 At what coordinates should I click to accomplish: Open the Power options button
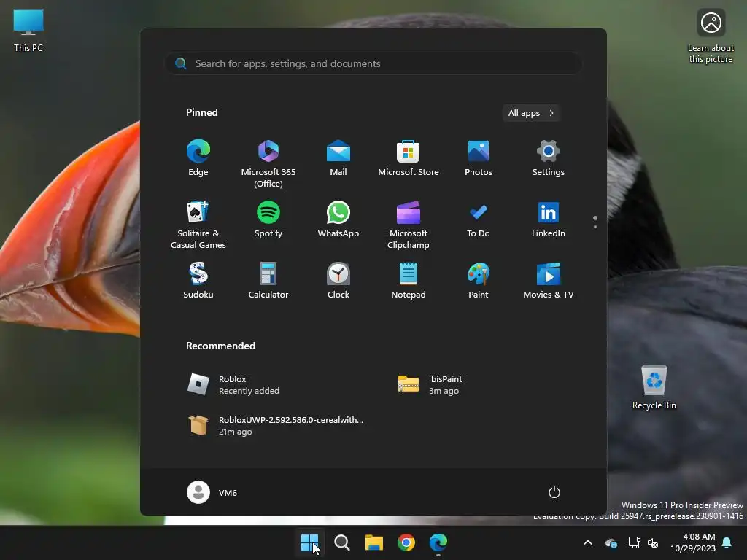(x=554, y=492)
